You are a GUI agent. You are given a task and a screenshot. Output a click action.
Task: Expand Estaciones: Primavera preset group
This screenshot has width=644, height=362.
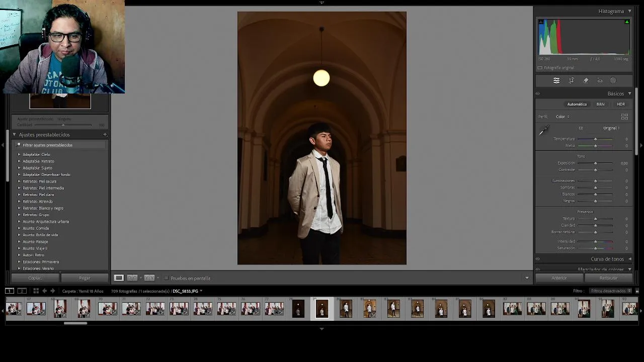pos(19,261)
